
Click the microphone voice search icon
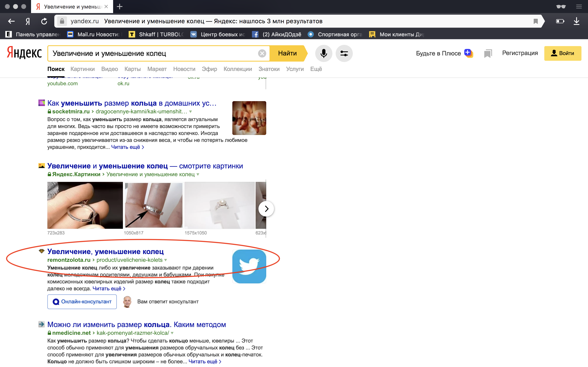323,53
